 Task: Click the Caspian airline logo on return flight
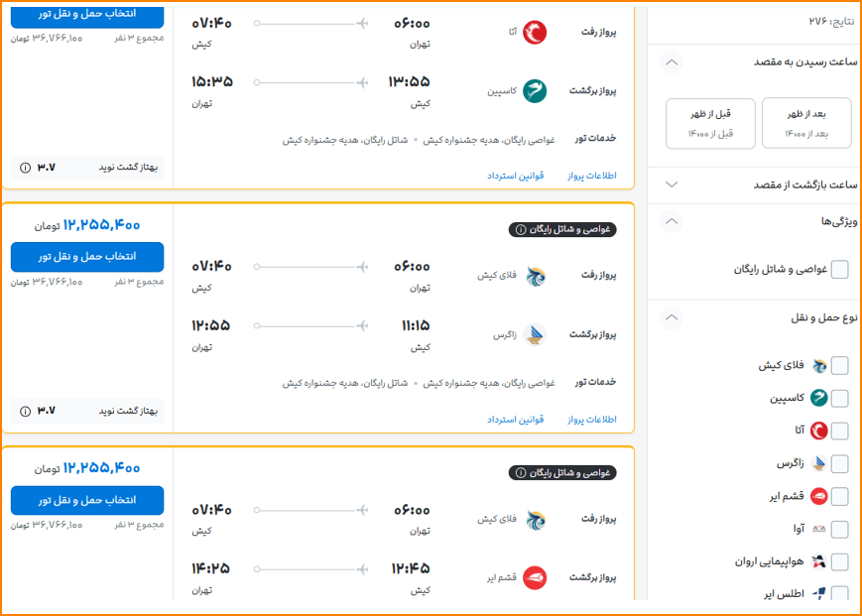(x=535, y=90)
